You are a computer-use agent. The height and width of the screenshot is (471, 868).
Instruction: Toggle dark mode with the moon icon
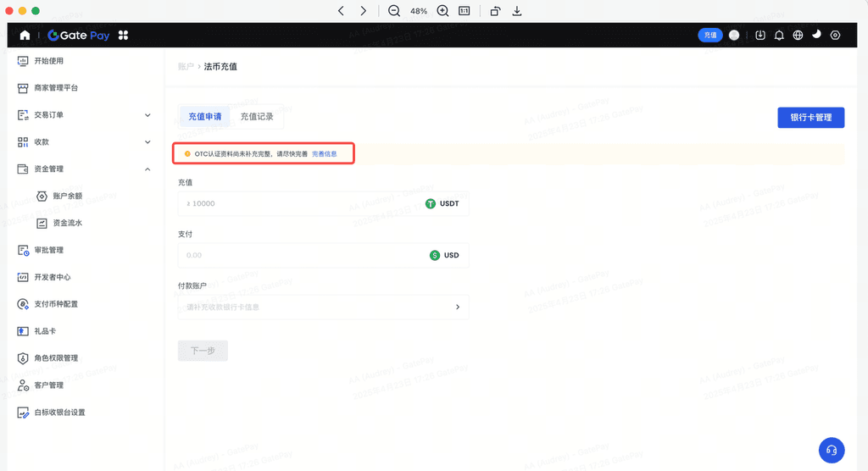816,35
